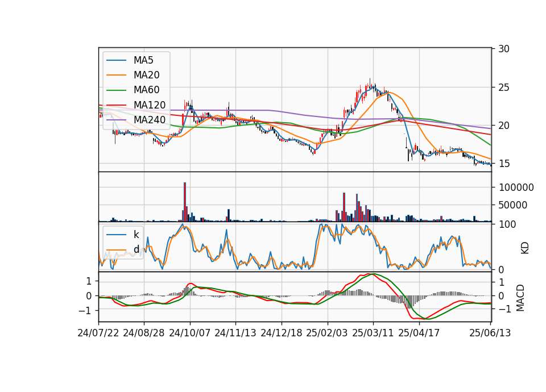The width and height of the screenshot is (546, 392).
Task: Click the 25/06/13 date tick label
Action: pyautogui.click(x=490, y=333)
